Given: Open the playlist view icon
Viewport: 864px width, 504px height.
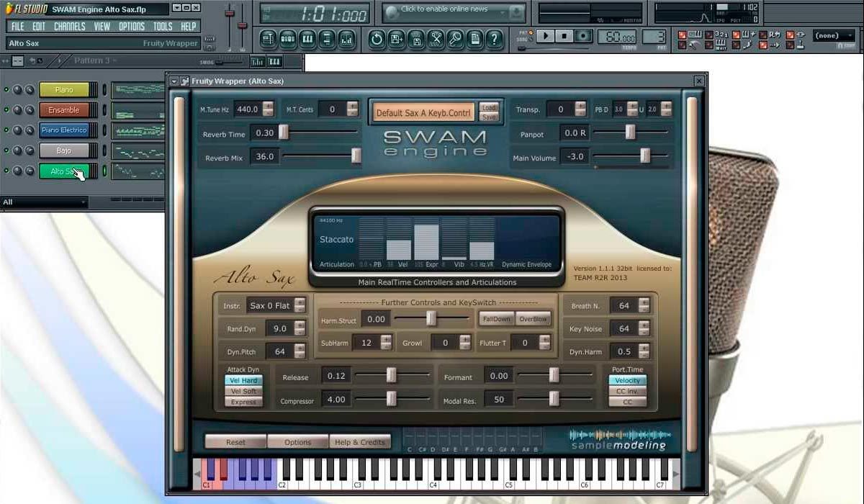Looking at the screenshot, I should click(268, 39).
